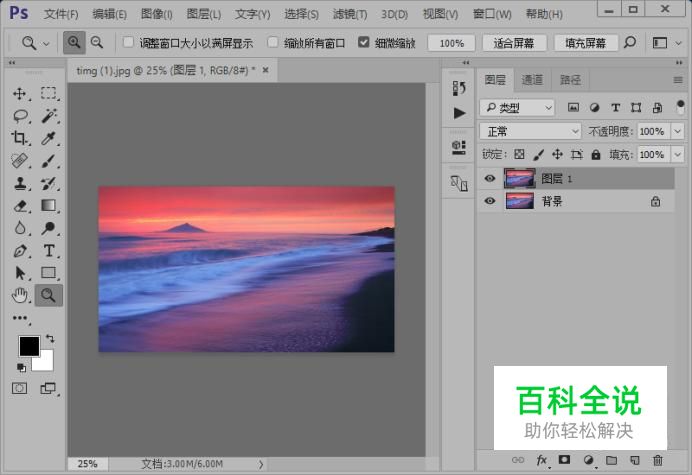Select the Lasso tool

tap(20, 116)
